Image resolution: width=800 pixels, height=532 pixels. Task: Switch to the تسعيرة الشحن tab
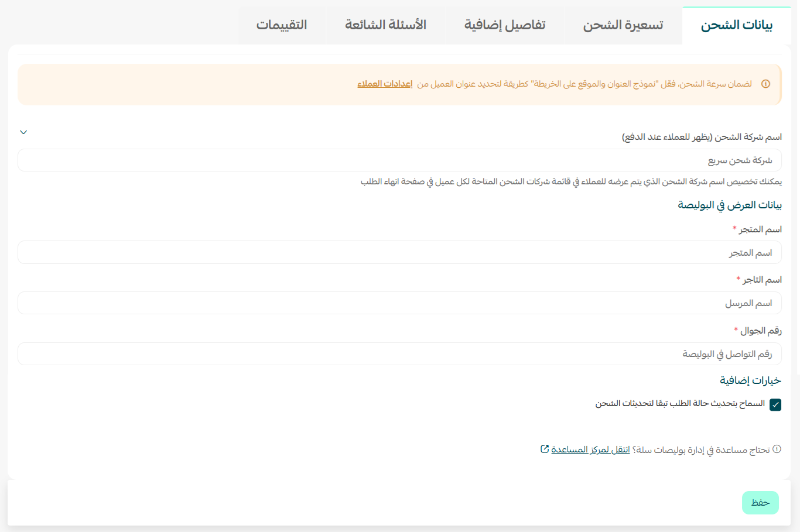[x=623, y=25]
